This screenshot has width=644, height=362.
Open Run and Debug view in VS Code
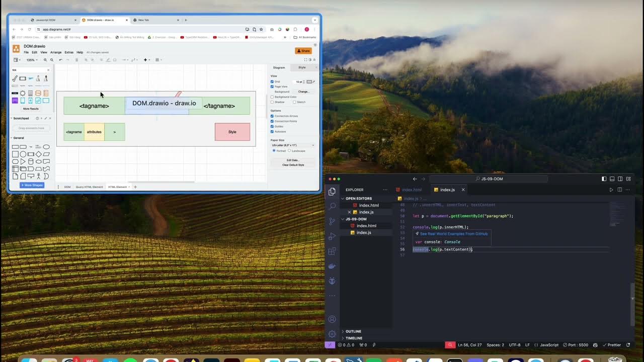click(332, 236)
